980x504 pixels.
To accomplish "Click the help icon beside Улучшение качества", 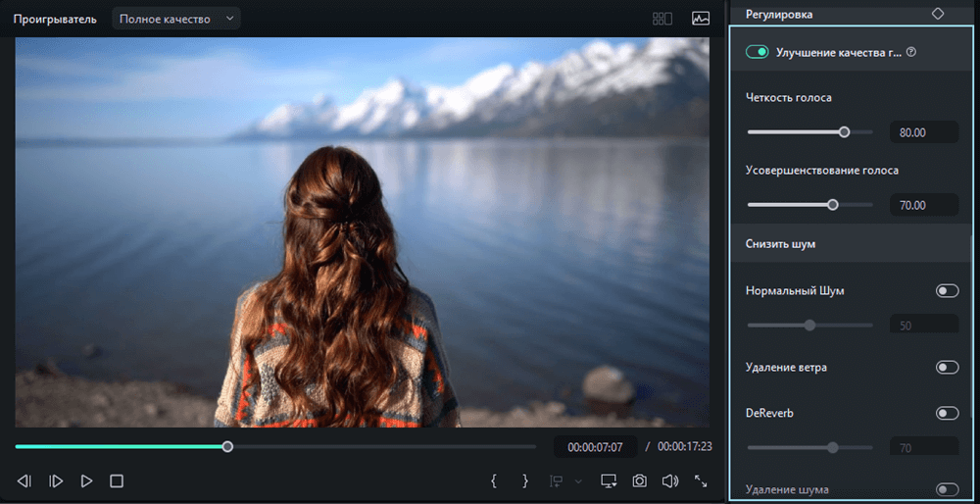I will pos(911,53).
